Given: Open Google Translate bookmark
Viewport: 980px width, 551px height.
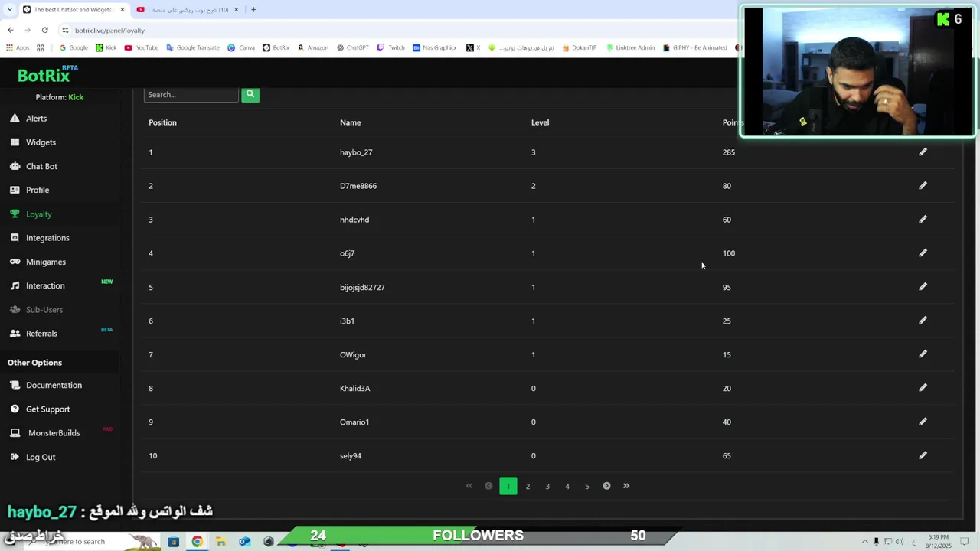Looking at the screenshot, I should (192, 47).
